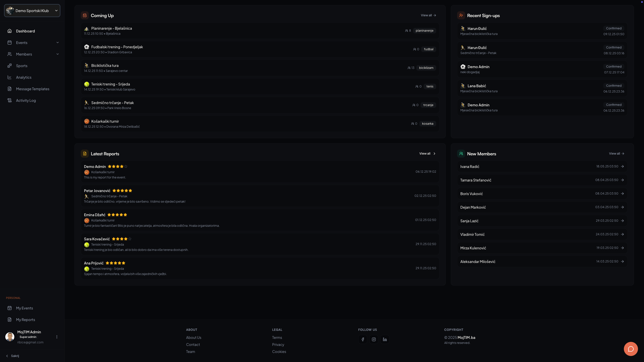Open the Instagram icon in the footer
644x362 pixels.
pyautogui.click(x=374, y=339)
